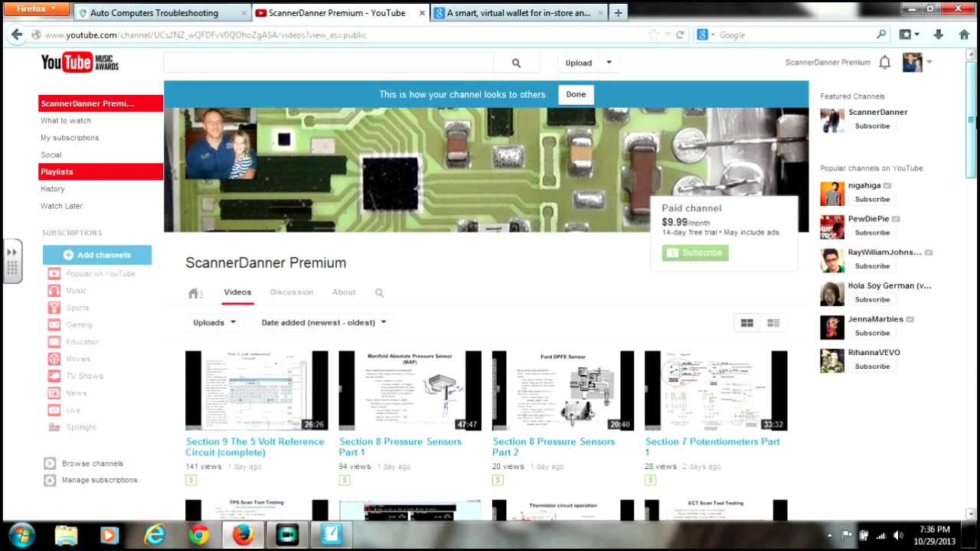Open Music guide category icon
Image resolution: width=980 pixels, height=551 pixels.
click(x=54, y=291)
